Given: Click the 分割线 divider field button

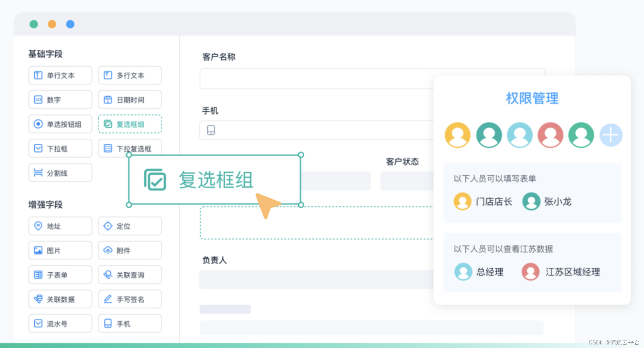Looking at the screenshot, I should pyautogui.click(x=60, y=173).
